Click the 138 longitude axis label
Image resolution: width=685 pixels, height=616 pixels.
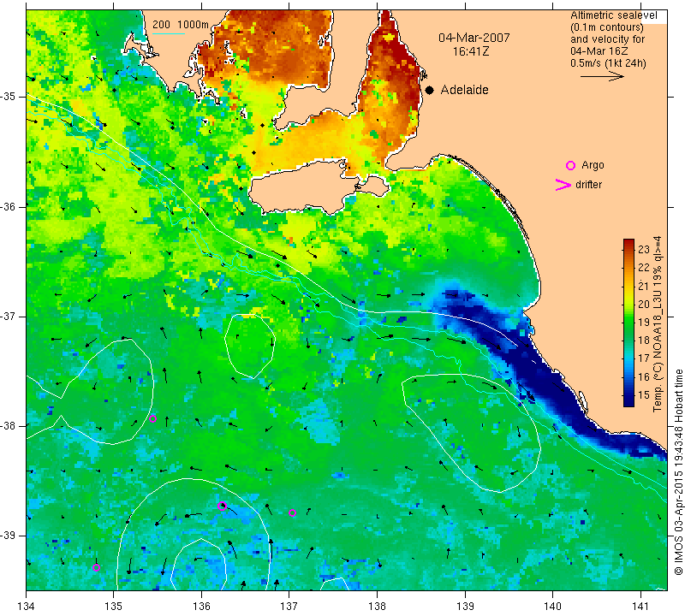point(377,607)
